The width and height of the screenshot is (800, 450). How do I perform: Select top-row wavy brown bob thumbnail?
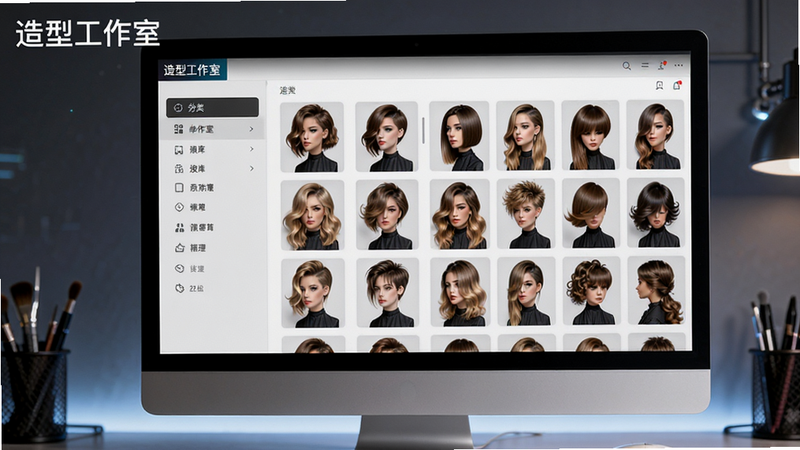(x=312, y=137)
